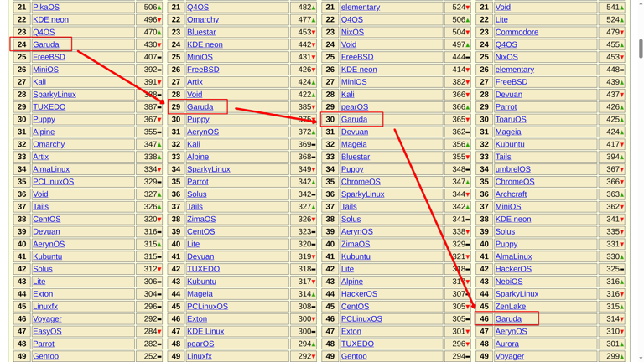Image resolution: width=644 pixels, height=362 pixels.
Task: Click the KDE Linux link
Action: coord(205,331)
